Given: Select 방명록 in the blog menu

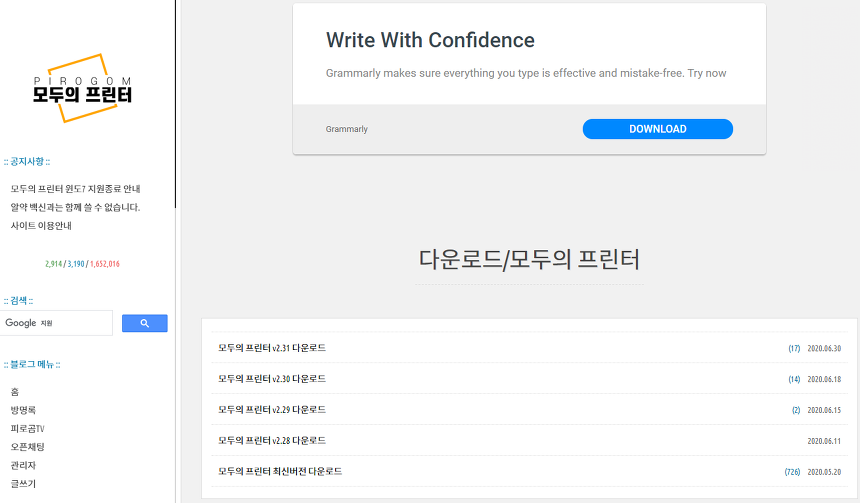Looking at the screenshot, I should (x=23, y=410).
